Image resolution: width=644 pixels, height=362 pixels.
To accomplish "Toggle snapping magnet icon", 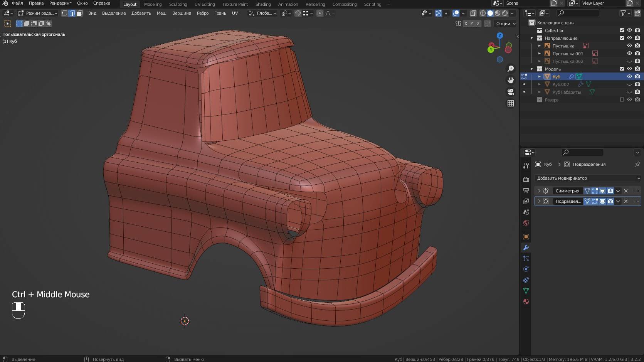I will click(x=298, y=13).
